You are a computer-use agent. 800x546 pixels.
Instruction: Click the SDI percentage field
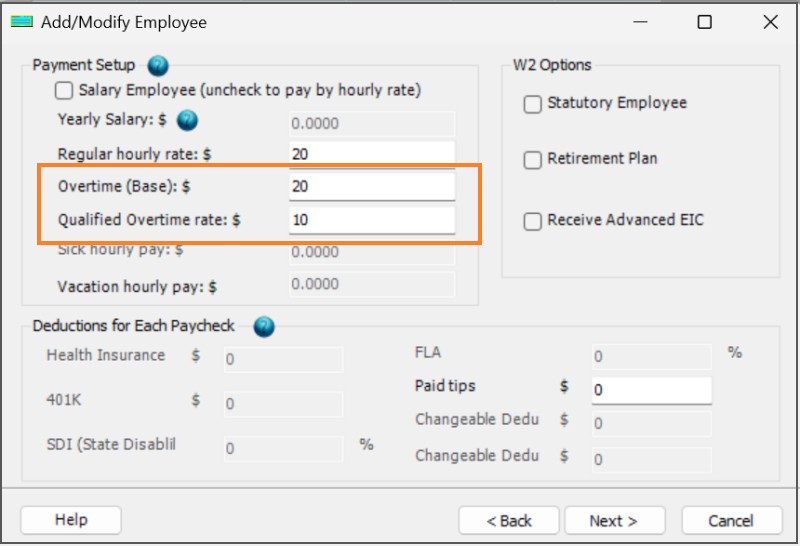pyautogui.click(x=283, y=449)
